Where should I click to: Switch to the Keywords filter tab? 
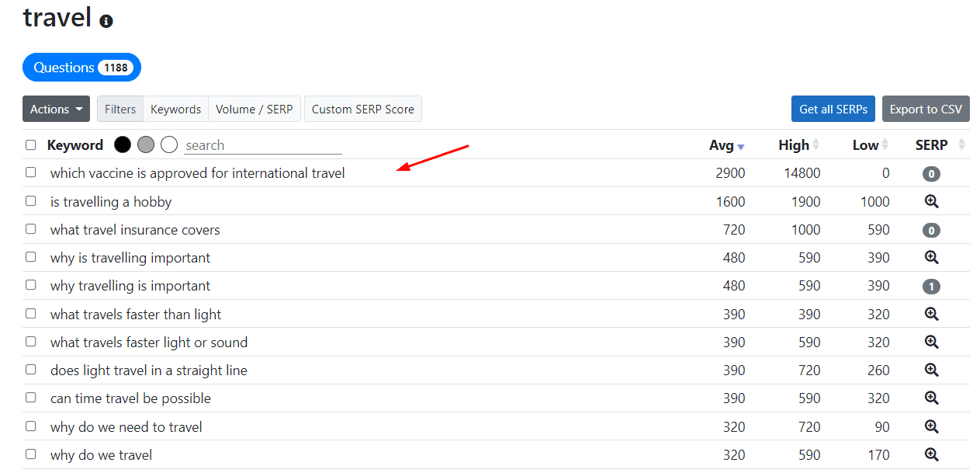pyautogui.click(x=175, y=109)
